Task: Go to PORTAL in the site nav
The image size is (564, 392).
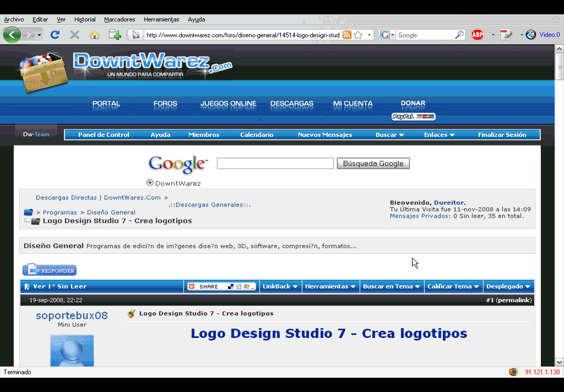Action: pyautogui.click(x=106, y=104)
